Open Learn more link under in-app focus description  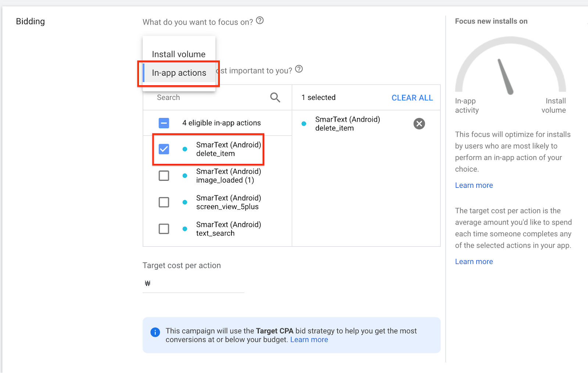click(474, 186)
